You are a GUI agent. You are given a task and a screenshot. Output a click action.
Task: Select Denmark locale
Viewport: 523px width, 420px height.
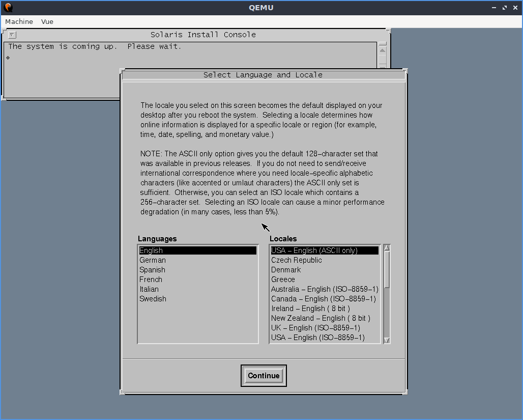(x=325, y=270)
